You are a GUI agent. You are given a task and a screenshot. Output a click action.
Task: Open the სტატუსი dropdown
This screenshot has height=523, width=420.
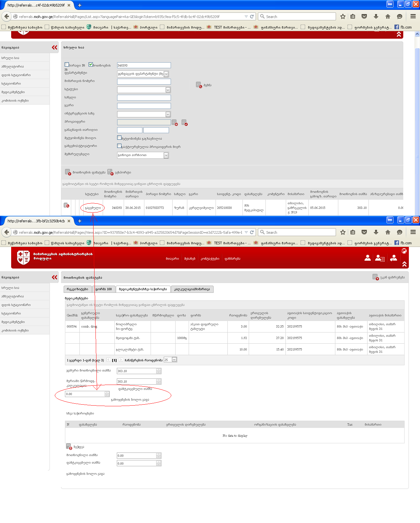(168, 90)
